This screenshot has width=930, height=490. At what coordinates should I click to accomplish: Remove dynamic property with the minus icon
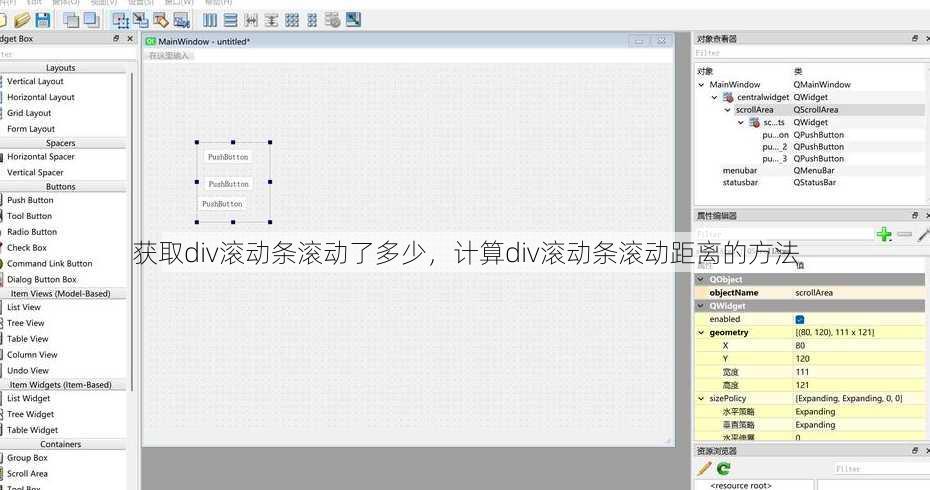pyautogui.click(x=904, y=234)
